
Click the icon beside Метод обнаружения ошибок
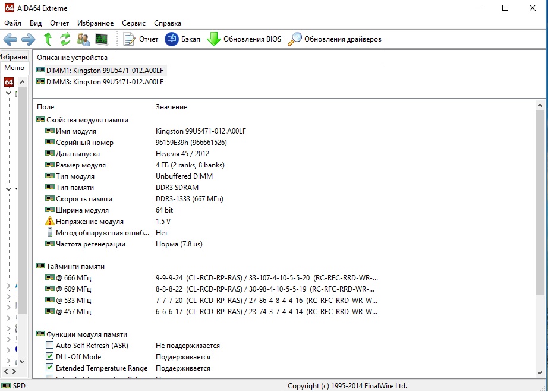pyautogui.click(x=50, y=232)
